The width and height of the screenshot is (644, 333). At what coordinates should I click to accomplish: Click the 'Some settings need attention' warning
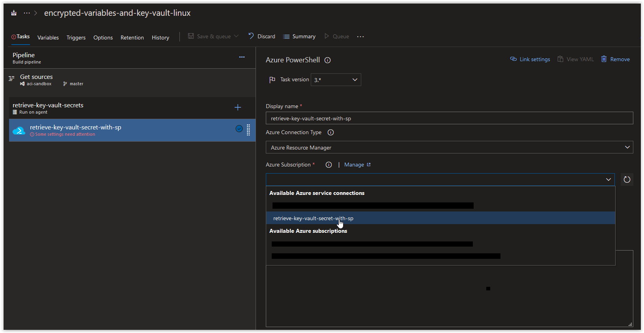click(x=63, y=134)
